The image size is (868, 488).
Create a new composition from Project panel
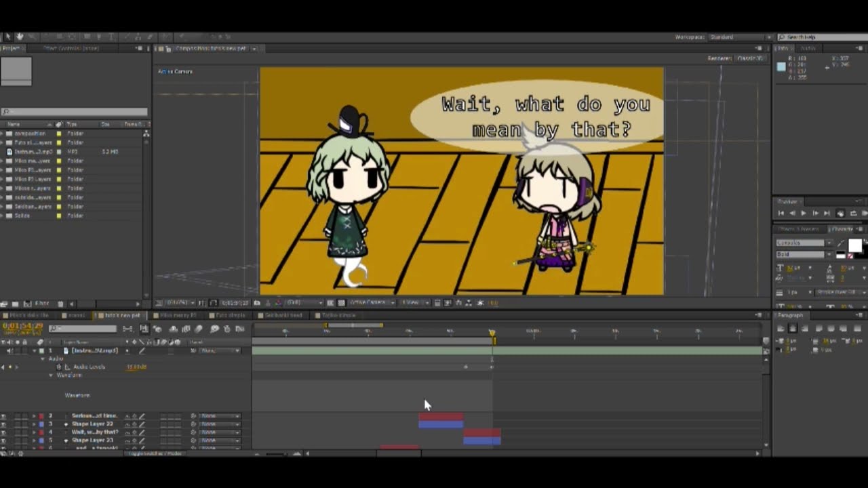click(27, 304)
